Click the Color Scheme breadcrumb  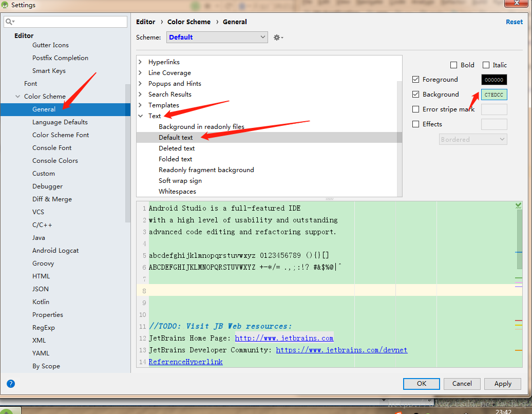[x=189, y=22]
